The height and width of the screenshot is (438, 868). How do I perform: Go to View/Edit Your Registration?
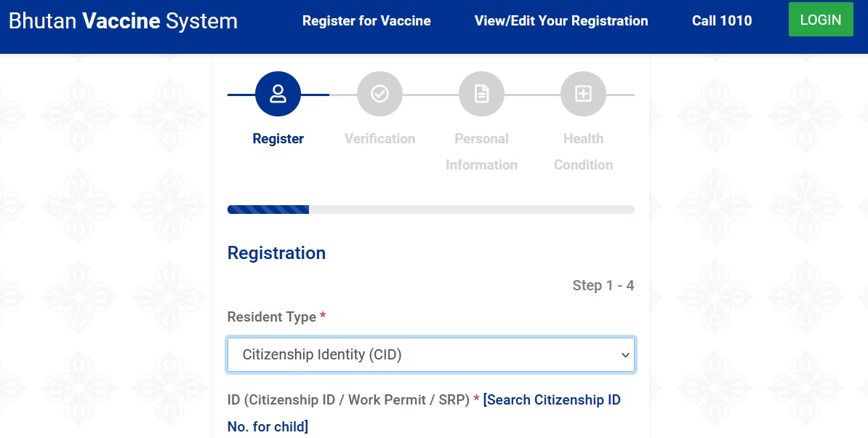(x=561, y=20)
